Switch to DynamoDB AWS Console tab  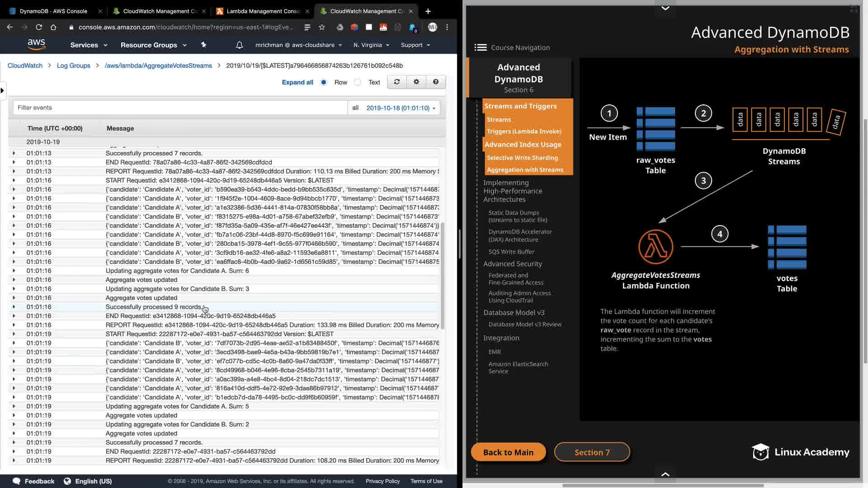pos(53,11)
